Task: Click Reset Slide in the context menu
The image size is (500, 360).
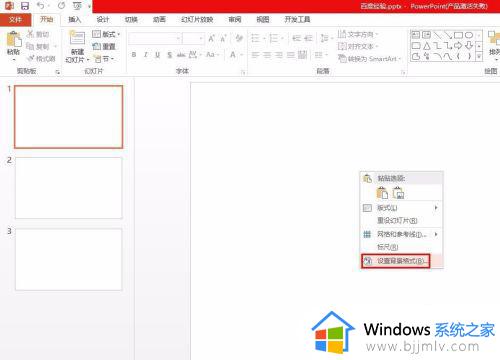Action: pos(397,221)
